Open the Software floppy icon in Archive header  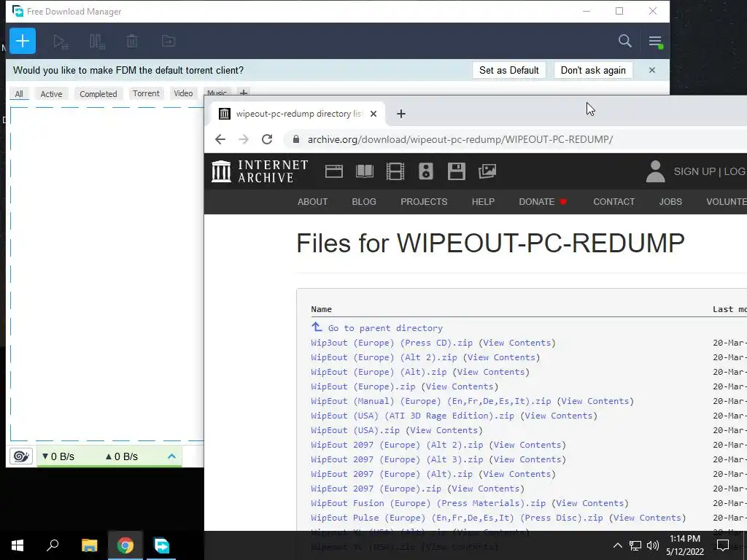[x=457, y=171]
